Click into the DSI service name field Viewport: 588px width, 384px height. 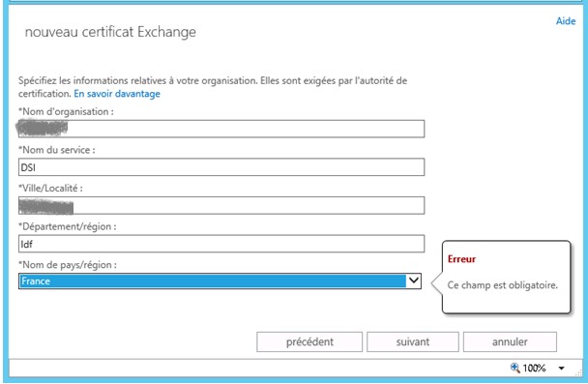(221, 167)
